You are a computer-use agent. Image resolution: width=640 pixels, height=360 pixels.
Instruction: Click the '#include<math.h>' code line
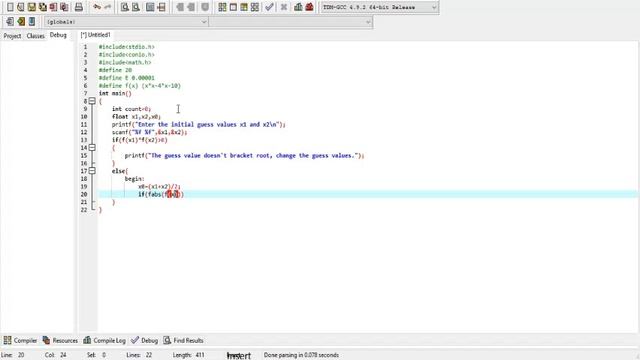125,62
